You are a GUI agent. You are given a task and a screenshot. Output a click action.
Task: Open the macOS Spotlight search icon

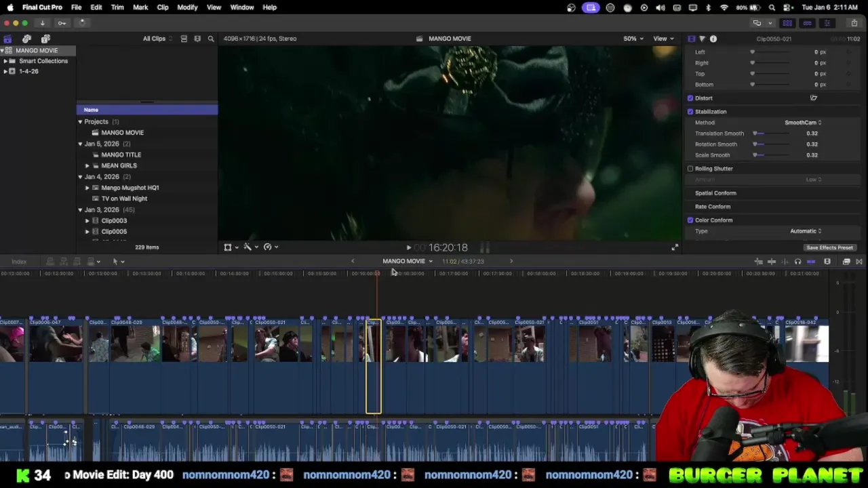[x=772, y=7]
